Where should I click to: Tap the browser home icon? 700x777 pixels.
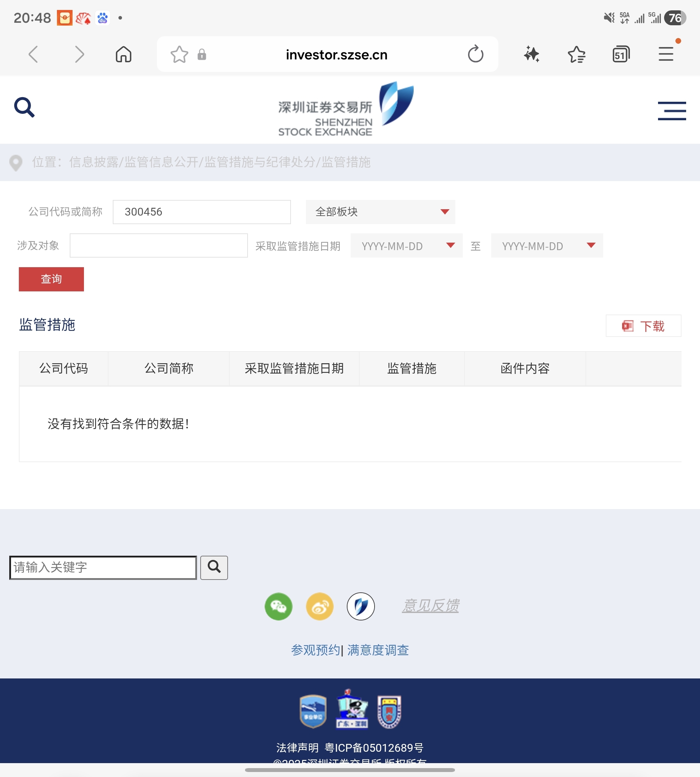(x=123, y=54)
